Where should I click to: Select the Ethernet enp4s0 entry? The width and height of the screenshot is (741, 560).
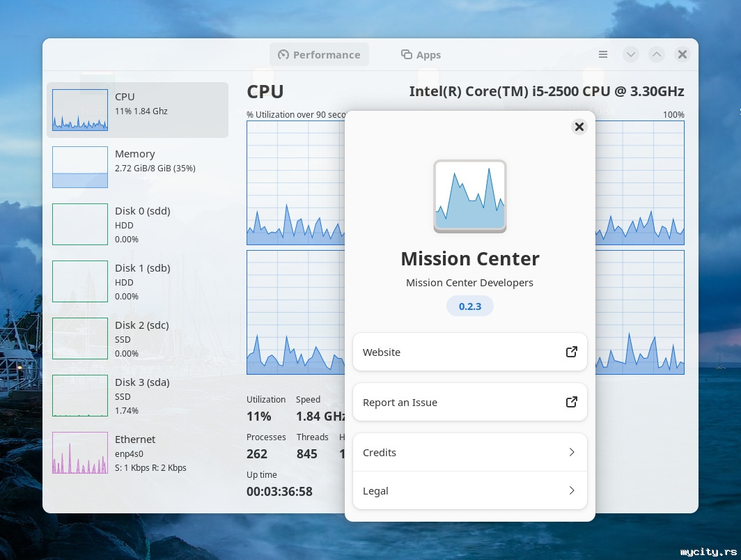[137, 453]
